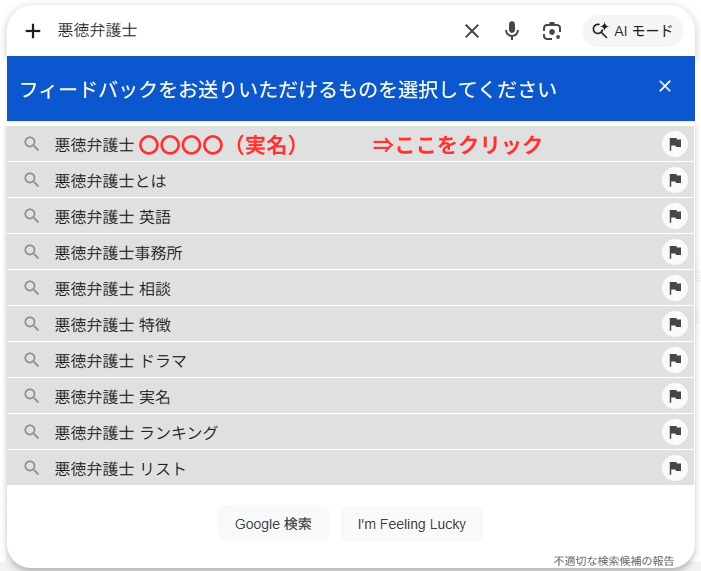Click the magnifier icon beside 悪徳弁護士 ドラマ
701x571 pixels.
pyautogui.click(x=31, y=360)
